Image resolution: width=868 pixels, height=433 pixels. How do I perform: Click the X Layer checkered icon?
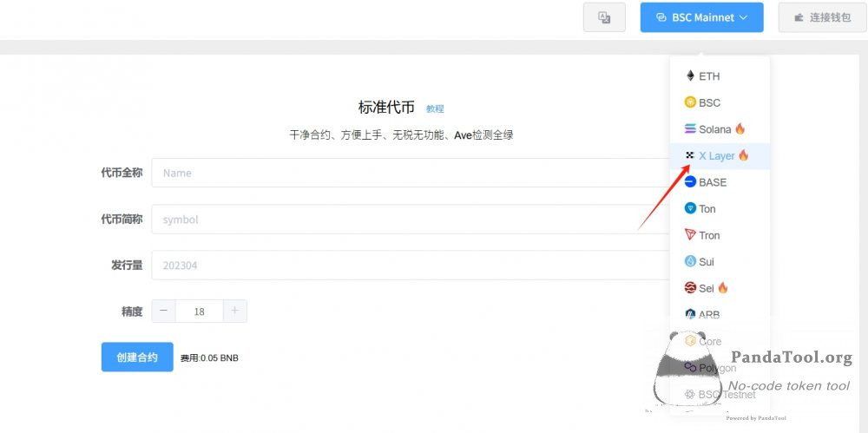(x=690, y=155)
